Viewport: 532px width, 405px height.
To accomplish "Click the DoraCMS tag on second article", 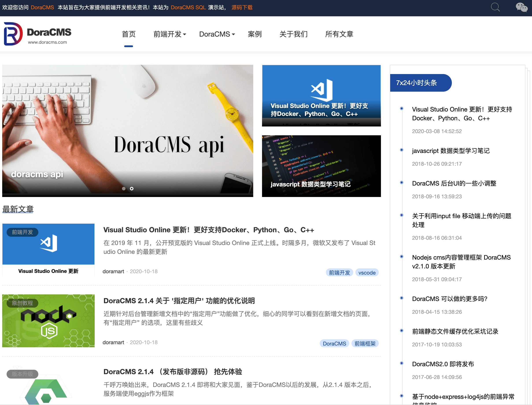I will click(x=334, y=344).
